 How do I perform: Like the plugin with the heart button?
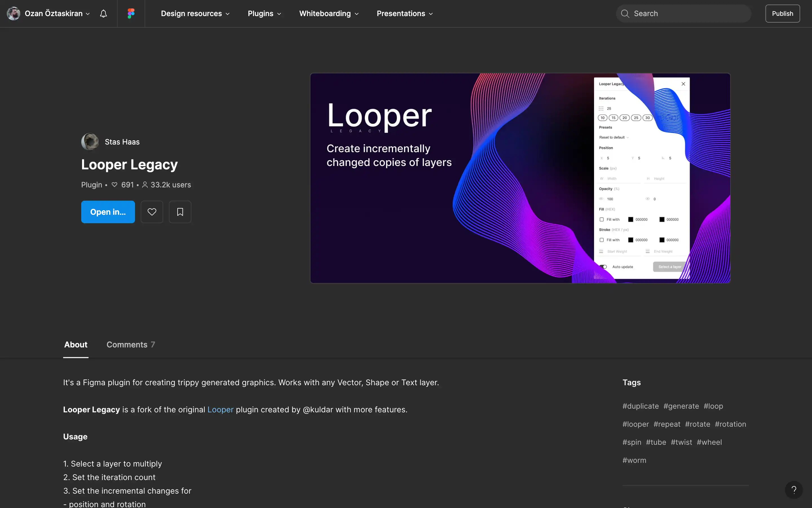(x=152, y=212)
